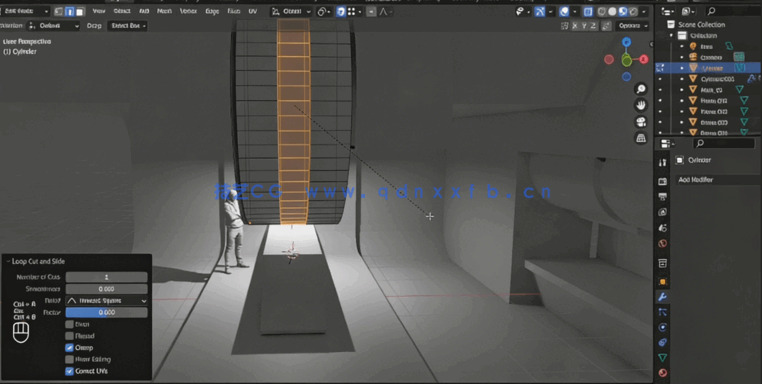The image size is (762, 384).
Task: Open the Material properties tab
Action: [662, 373]
